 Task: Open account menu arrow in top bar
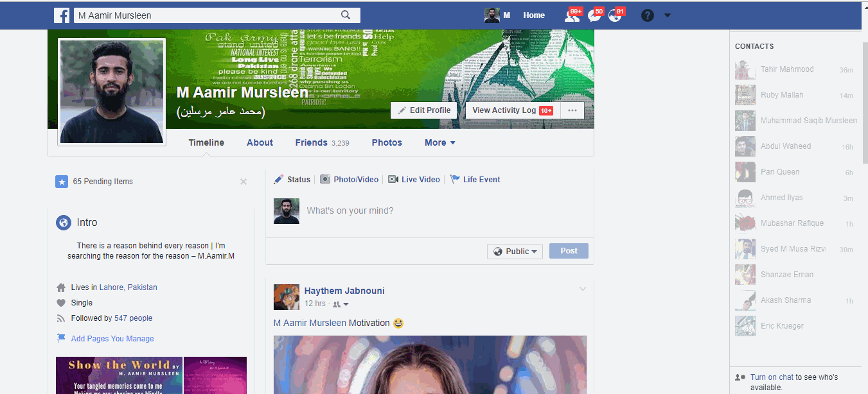click(x=667, y=15)
